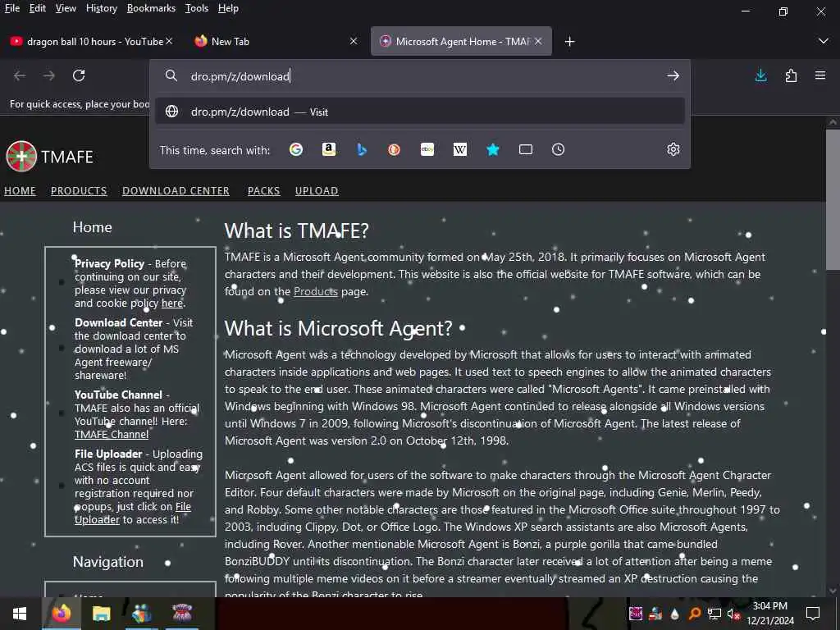Open the DOWNLOAD CENTER nav link
Image resolution: width=840 pixels, height=630 pixels.
point(176,190)
